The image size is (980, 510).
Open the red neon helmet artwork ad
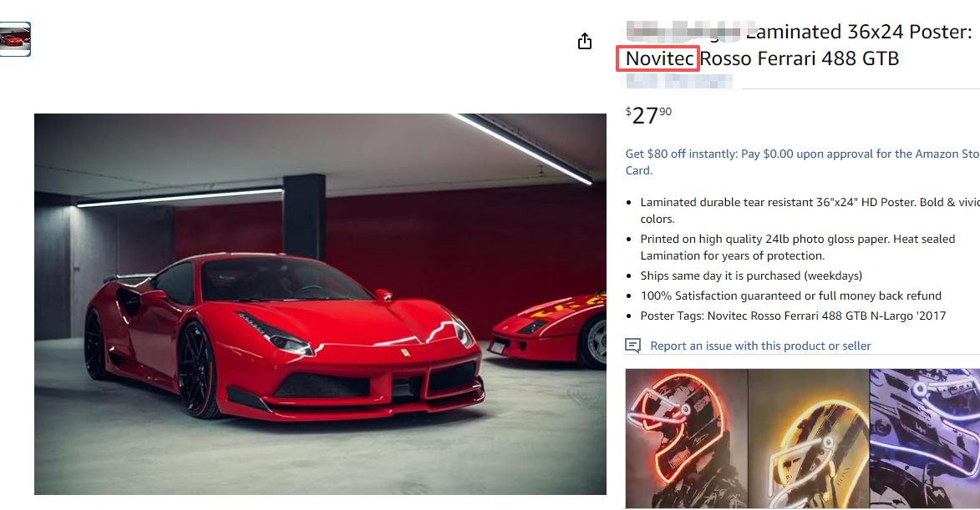click(686, 438)
